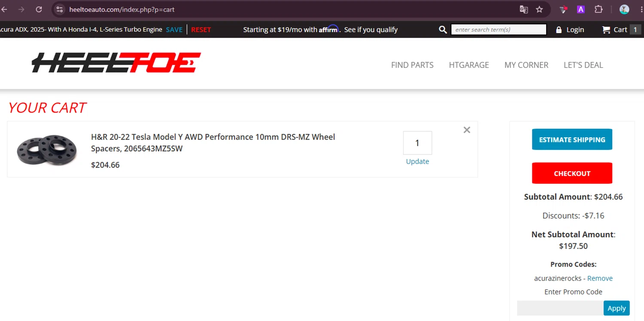This screenshot has height=321, width=644.
Task: Click the lock icon beside Login
Action: 559,30
